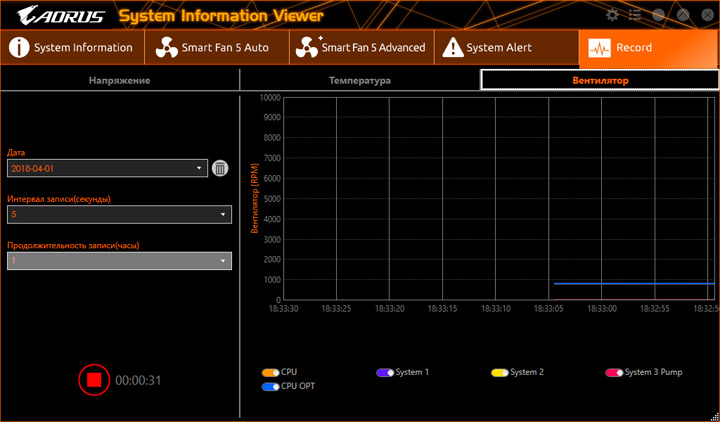The width and height of the screenshot is (720, 422).
Task: Open the date dropdown showing 2018-04-01
Action: [x=107, y=169]
